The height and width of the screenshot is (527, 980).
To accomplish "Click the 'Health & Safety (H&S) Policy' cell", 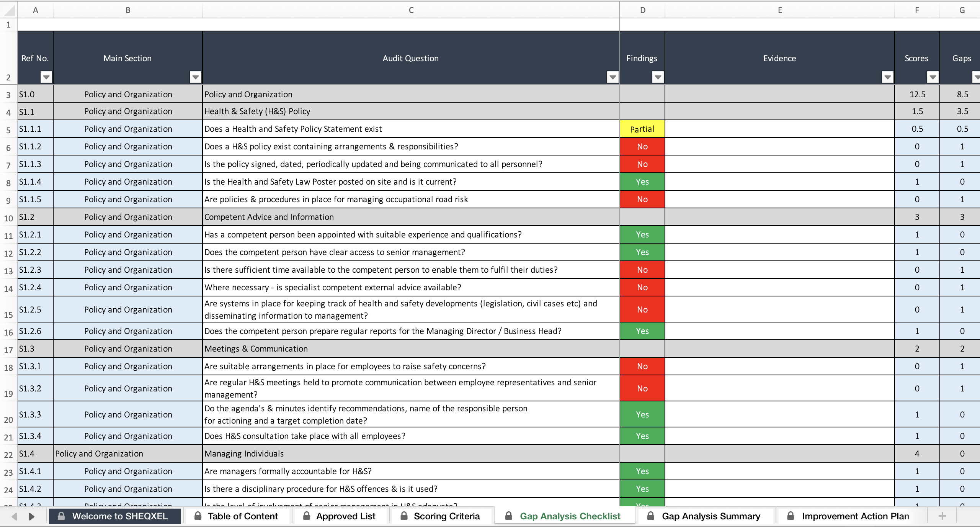I will 411,111.
